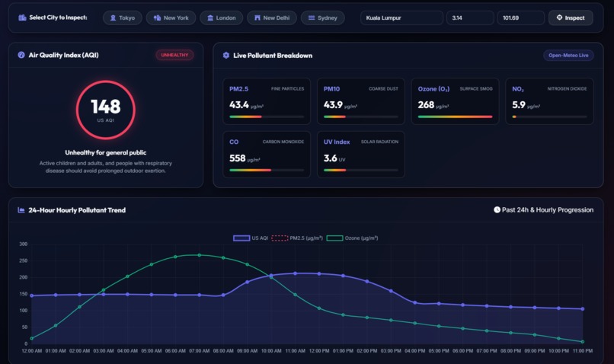Click the UNHEALTHY status badge
This screenshot has width=614, height=364.
[x=174, y=55]
